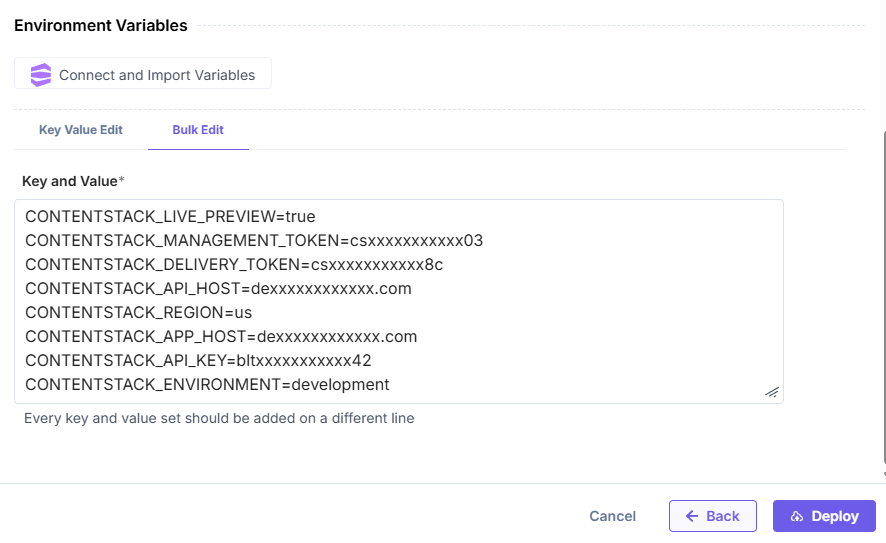
Task: Place cursor on the CONTENTSTACK_API_KEY line
Action: click(198, 360)
